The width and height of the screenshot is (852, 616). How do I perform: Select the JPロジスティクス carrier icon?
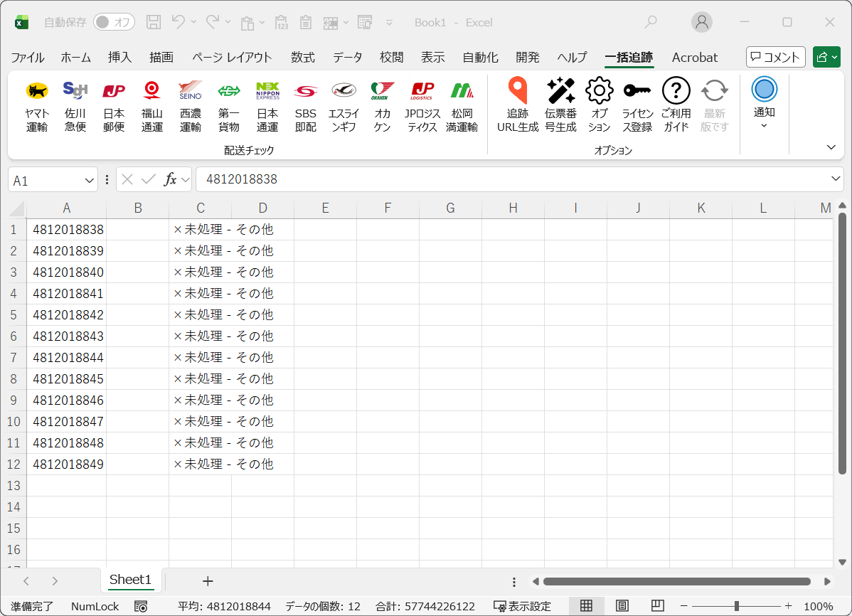tap(422, 103)
